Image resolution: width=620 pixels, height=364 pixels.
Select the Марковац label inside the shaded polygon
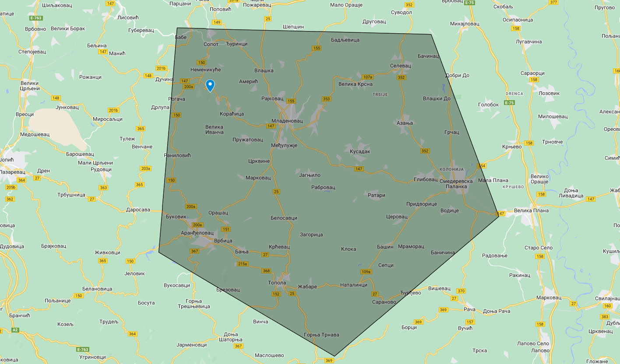tap(258, 178)
